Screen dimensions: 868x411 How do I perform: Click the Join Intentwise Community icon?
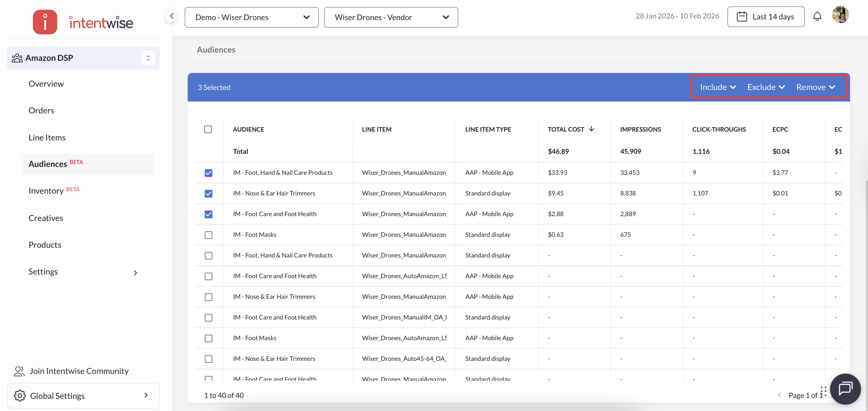19,371
